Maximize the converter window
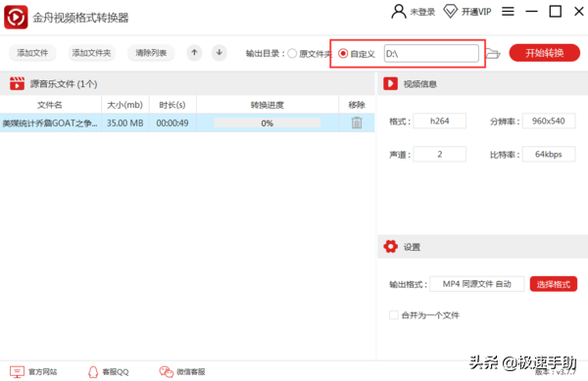The image size is (588, 381). (556, 12)
